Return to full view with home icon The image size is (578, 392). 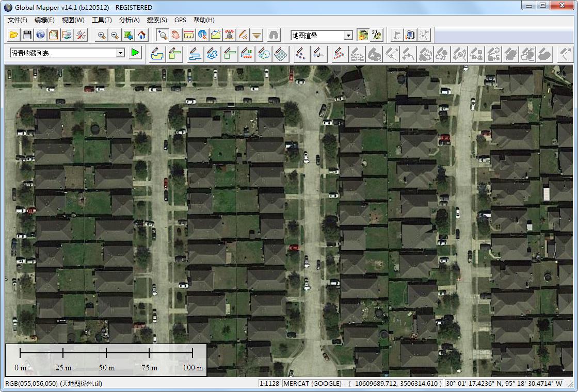(x=142, y=35)
